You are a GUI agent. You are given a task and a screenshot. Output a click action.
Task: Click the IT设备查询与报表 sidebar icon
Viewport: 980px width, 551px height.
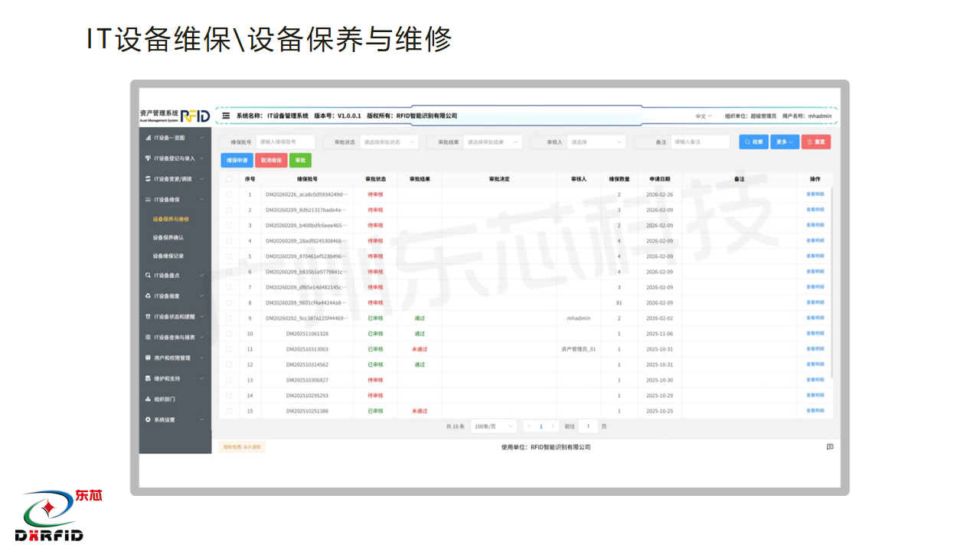click(148, 337)
